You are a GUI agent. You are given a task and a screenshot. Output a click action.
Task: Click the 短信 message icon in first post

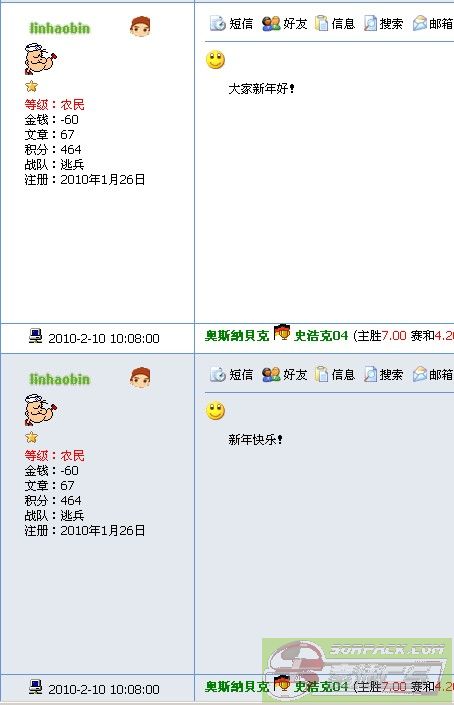[218, 23]
